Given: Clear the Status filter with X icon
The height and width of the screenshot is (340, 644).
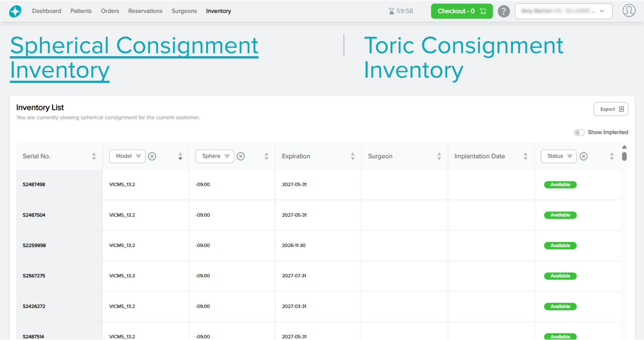Looking at the screenshot, I should tap(583, 156).
